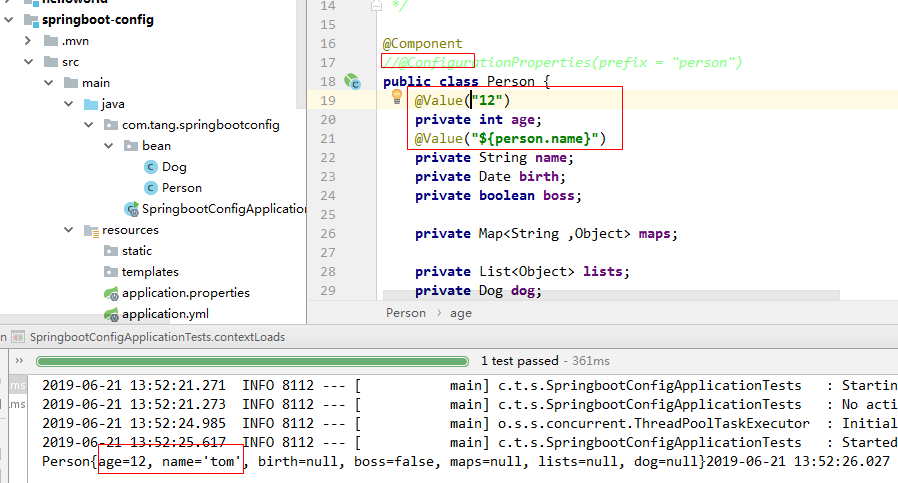
Task: Click 'private Date birth;' line
Action: pyautogui.click(x=490, y=176)
